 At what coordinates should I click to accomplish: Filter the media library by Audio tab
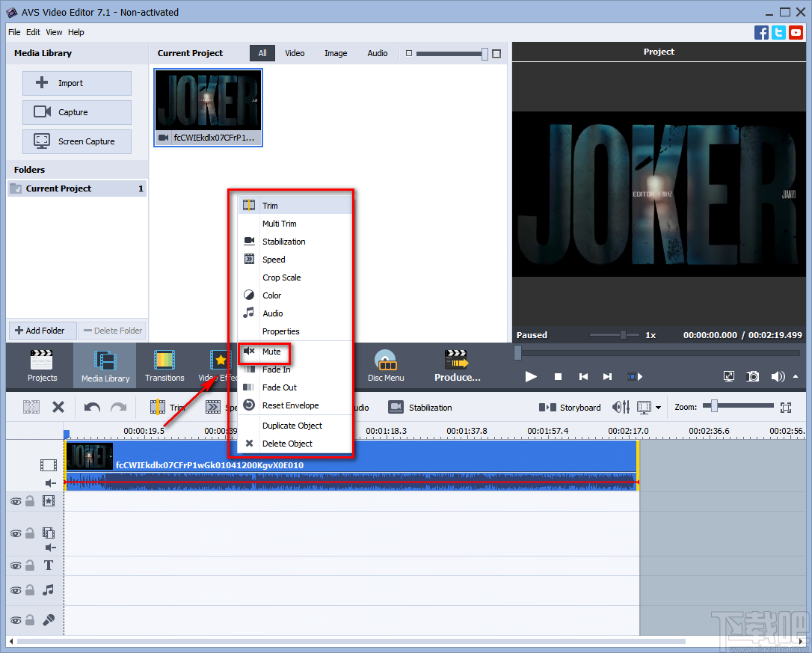pos(377,53)
